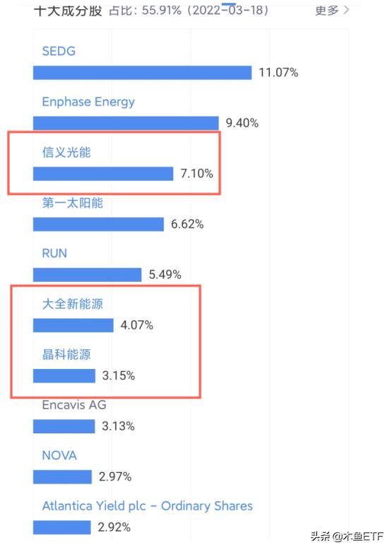Click the Enphase Energy 9.40% bar
392x550 pixels.
coord(126,123)
